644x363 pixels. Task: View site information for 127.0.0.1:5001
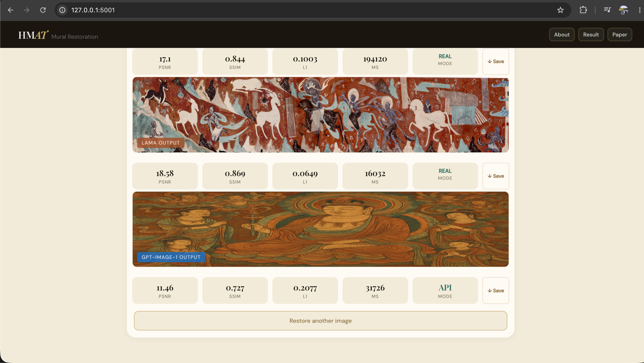coord(63,10)
